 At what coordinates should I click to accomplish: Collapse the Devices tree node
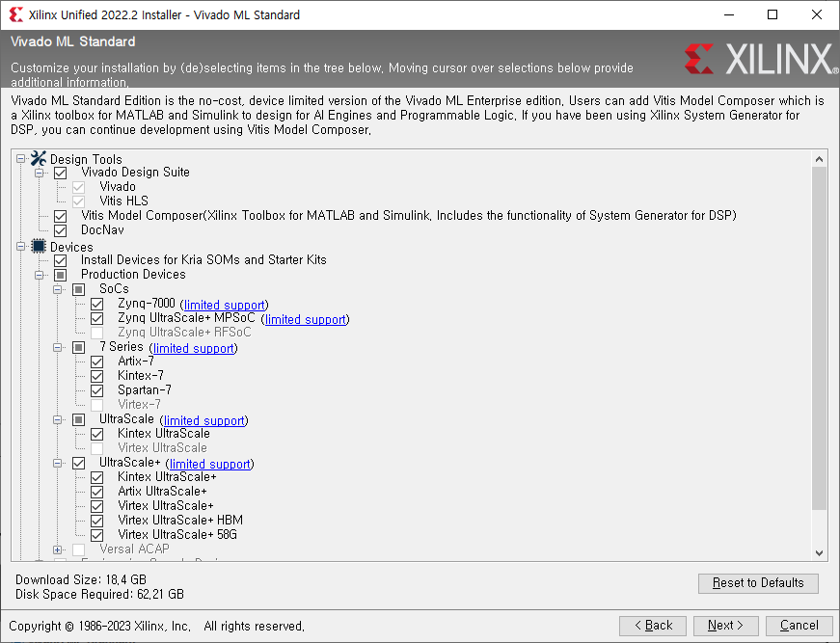point(21,246)
